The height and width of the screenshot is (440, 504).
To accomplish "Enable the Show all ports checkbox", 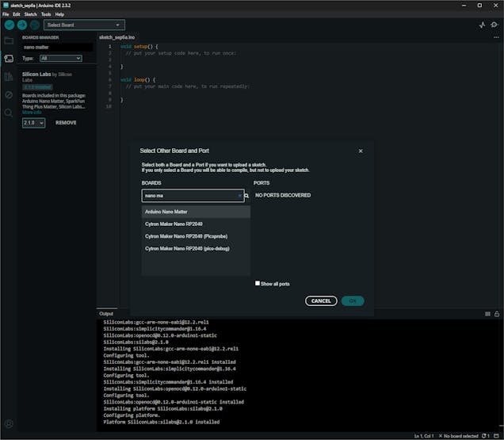I will click(x=258, y=283).
